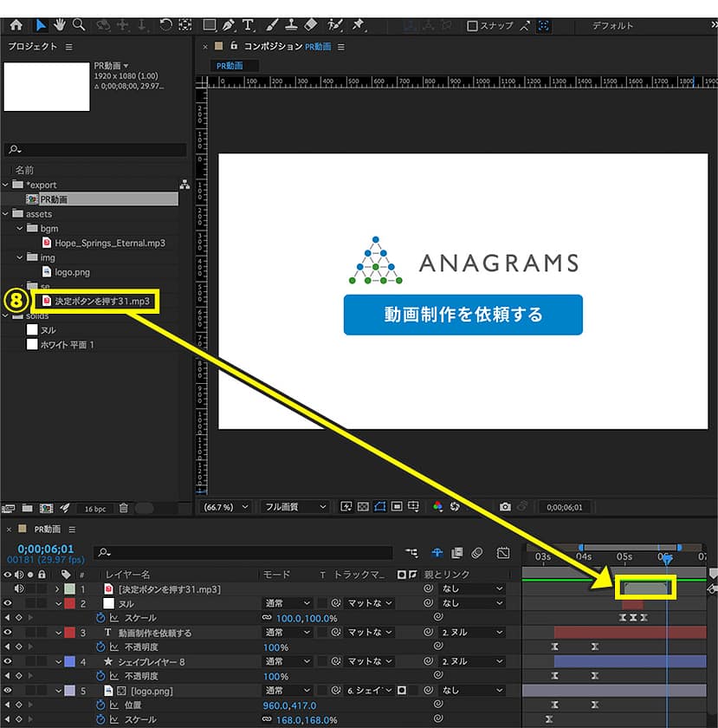Image resolution: width=718 pixels, height=728 pixels.
Task: Click the red label color of layer 3
Action: pyautogui.click(x=69, y=633)
